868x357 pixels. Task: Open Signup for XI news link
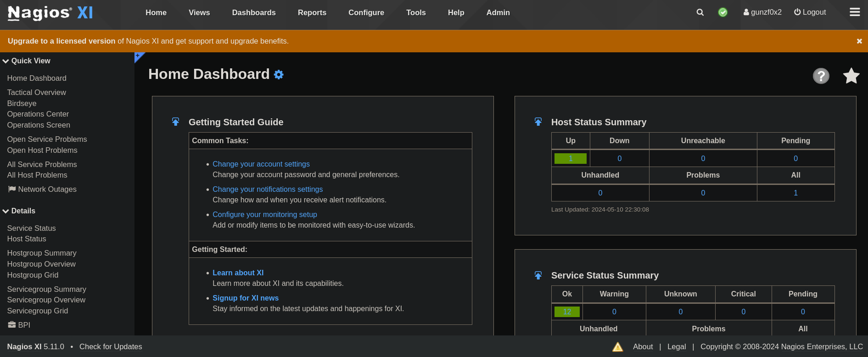pos(246,298)
